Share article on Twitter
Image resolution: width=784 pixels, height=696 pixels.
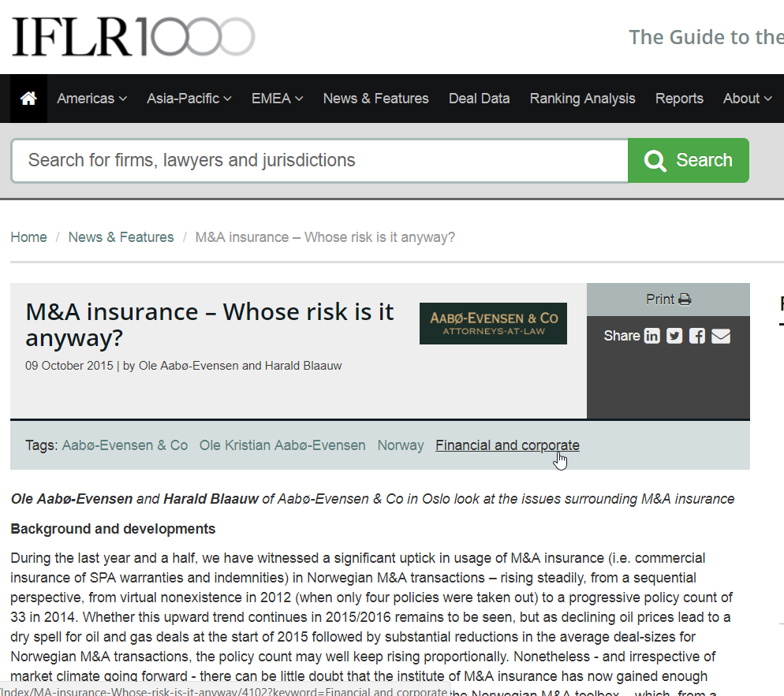pyautogui.click(x=674, y=336)
